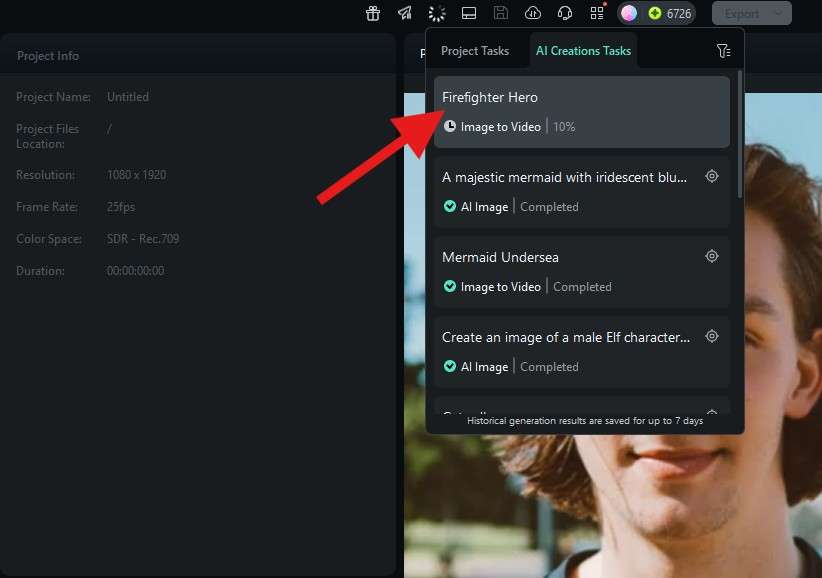The image size is (822, 578).
Task: Click the historical generation results notice
Action: [585, 421]
